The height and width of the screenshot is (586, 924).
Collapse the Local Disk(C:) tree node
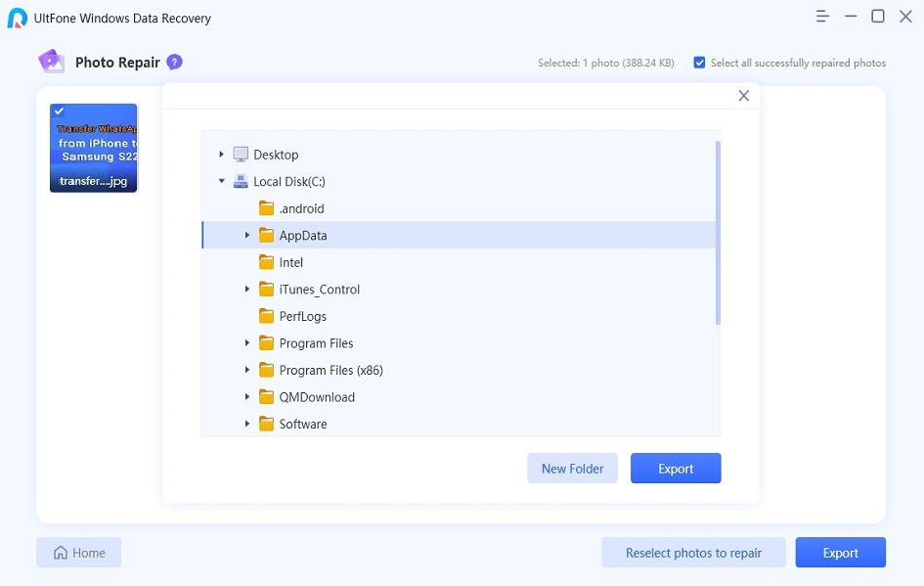tap(222, 181)
